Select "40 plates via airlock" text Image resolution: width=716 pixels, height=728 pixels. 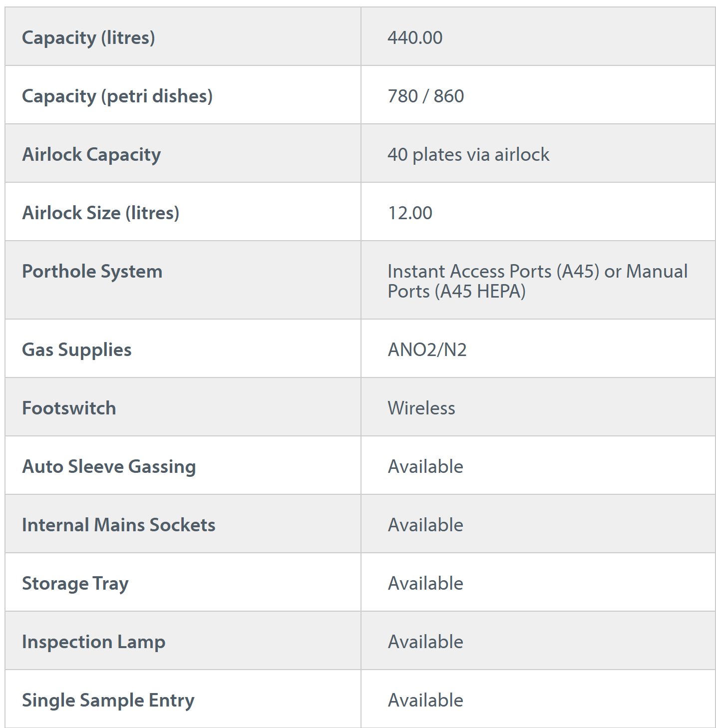pos(468,154)
